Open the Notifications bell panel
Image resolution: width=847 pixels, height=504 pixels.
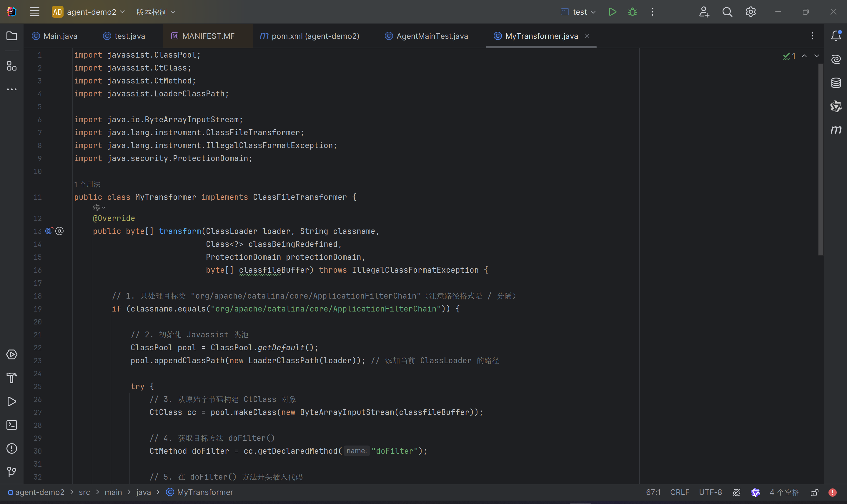coord(836,36)
